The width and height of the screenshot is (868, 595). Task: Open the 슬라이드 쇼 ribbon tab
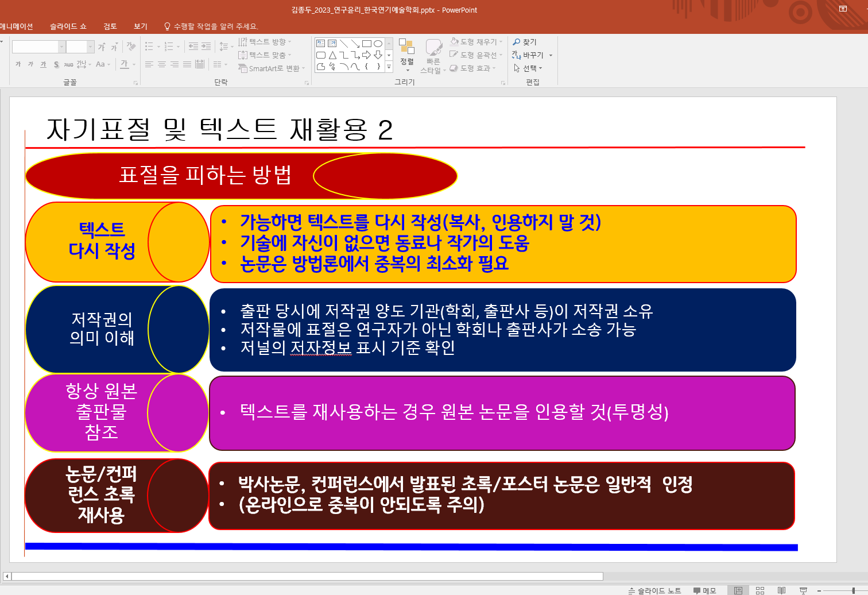click(x=68, y=26)
